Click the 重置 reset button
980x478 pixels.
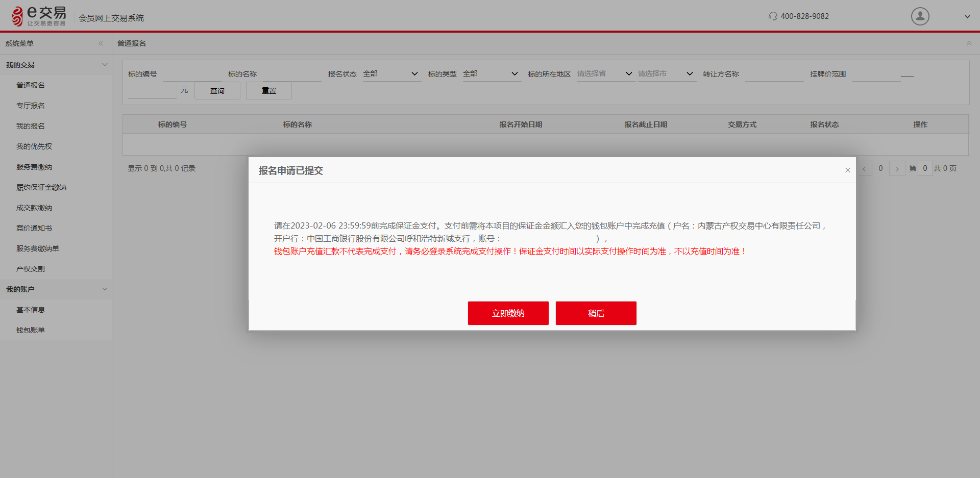(x=269, y=91)
